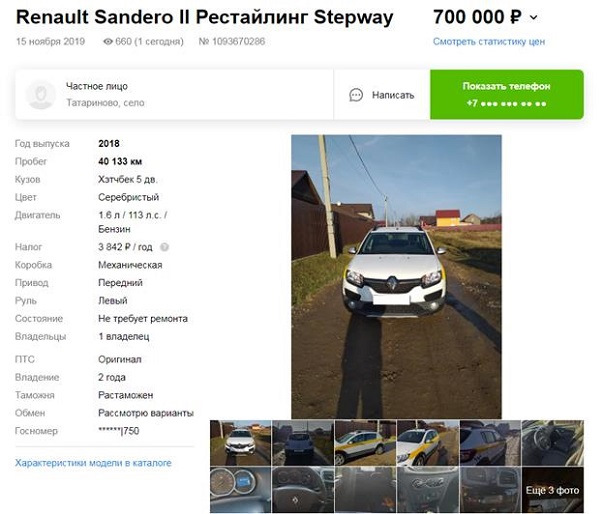Open the main front-view car photo

(x=396, y=276)
